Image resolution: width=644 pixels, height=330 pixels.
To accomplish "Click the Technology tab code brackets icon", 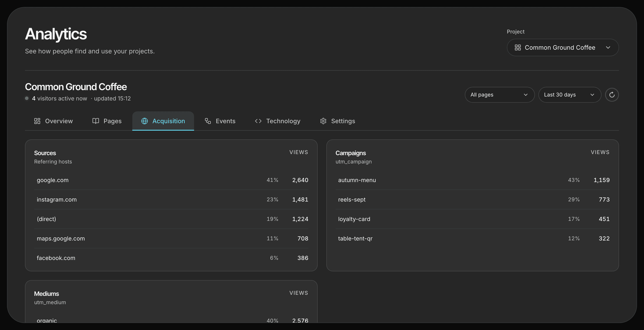I will (x=258, y=121).
